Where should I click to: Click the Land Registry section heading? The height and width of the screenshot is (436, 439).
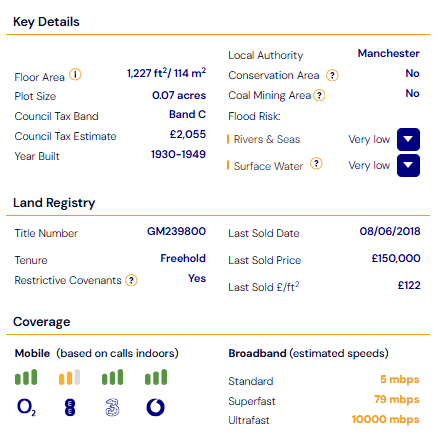click(x=54, y=203)
